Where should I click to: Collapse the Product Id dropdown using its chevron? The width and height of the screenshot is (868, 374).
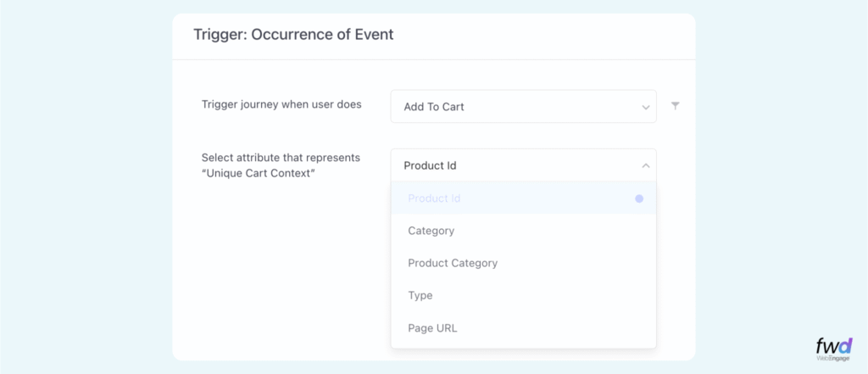(645, 165)
